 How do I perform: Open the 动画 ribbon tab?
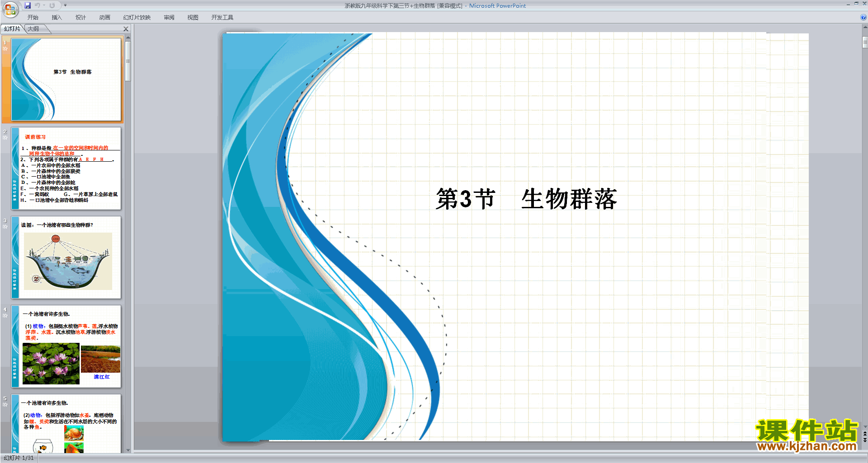104,18
